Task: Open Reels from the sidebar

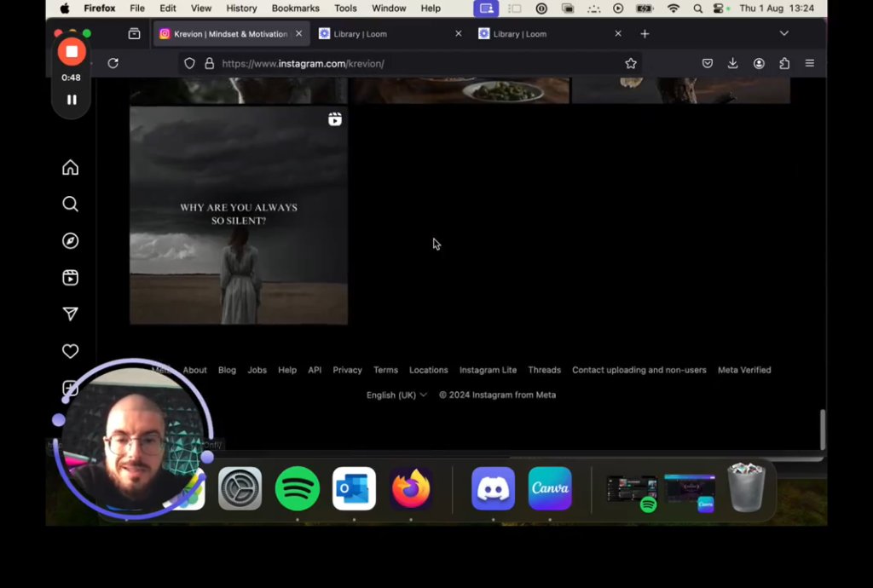Action: click(x=70, y=278)
